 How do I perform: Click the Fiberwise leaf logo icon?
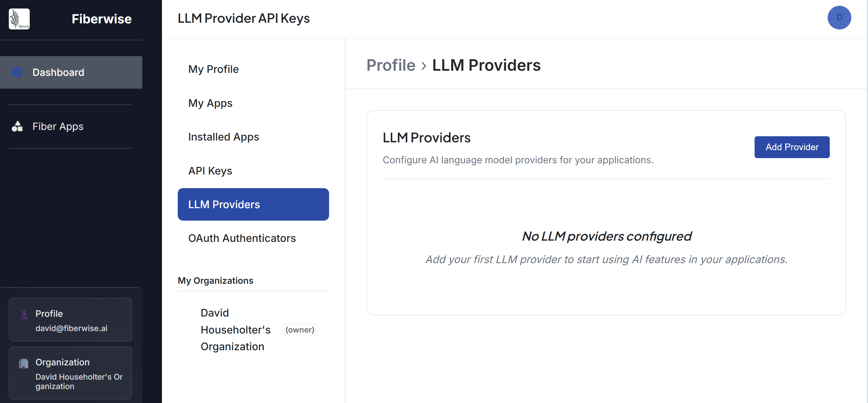pyautogui.click(x=19, y=19)
